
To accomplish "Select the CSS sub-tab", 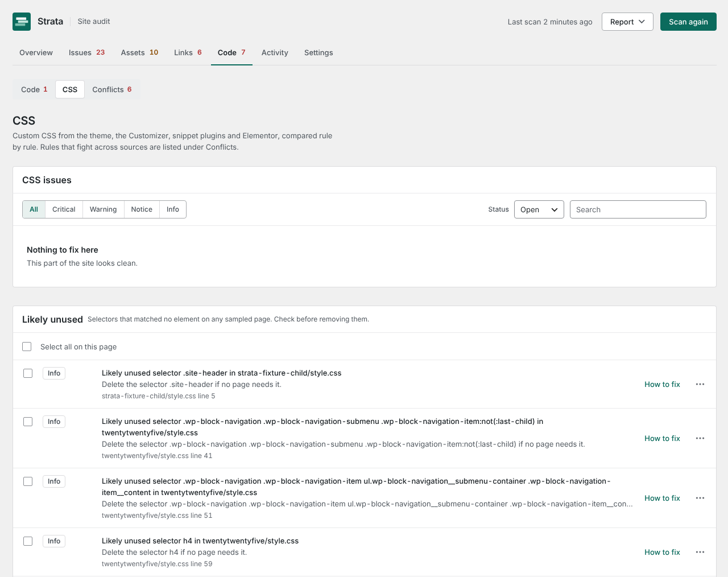I will 70,89.
